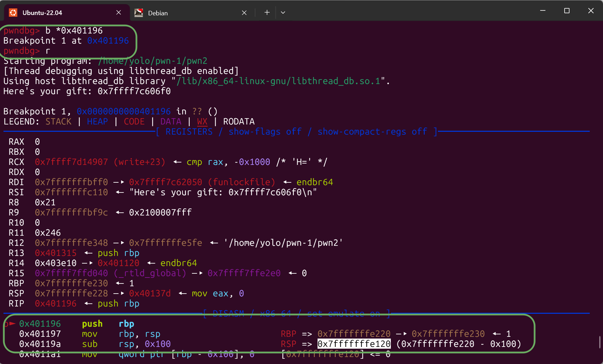Image resolution: width=603 pixels, height=364 pixels.
Task: Click the Debian icon in tab
Action: coord(139,13)
